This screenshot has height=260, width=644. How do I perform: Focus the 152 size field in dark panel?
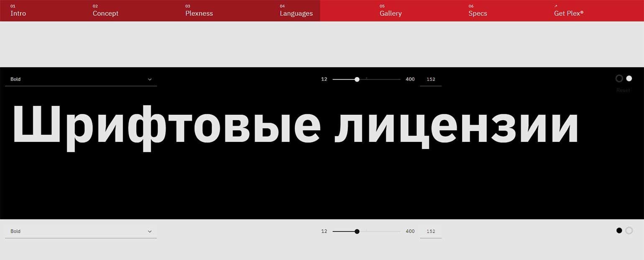(x=431, y=79)
